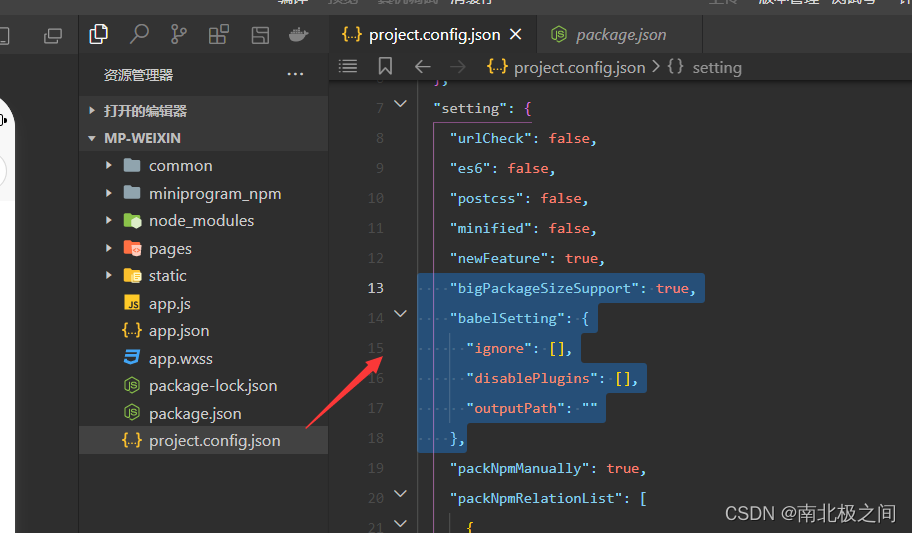Close the project.config.json tab
This screenshot has width=912, height=533.
click(515, 34)
